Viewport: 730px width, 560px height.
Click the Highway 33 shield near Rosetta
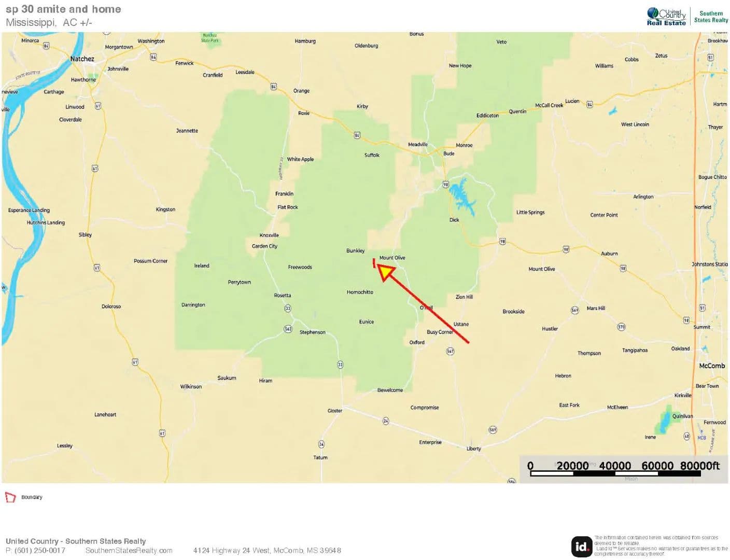pyautogui.click(x=288, y=309)
